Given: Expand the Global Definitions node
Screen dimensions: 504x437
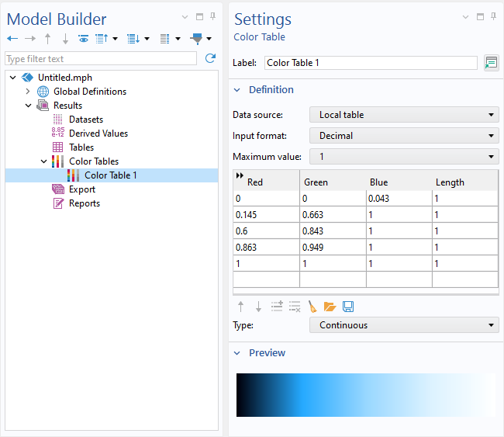Looking at the screenshot, I should click(x=28, y=92).
